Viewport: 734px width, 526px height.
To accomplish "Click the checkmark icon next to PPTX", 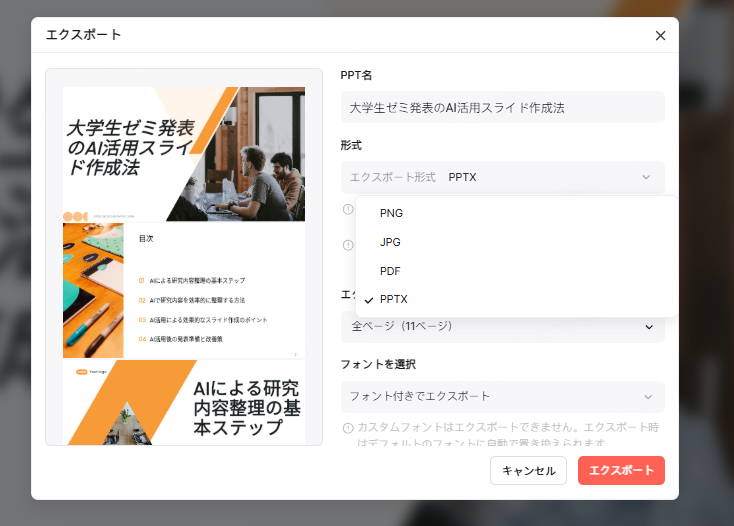I will pos(369,300).
